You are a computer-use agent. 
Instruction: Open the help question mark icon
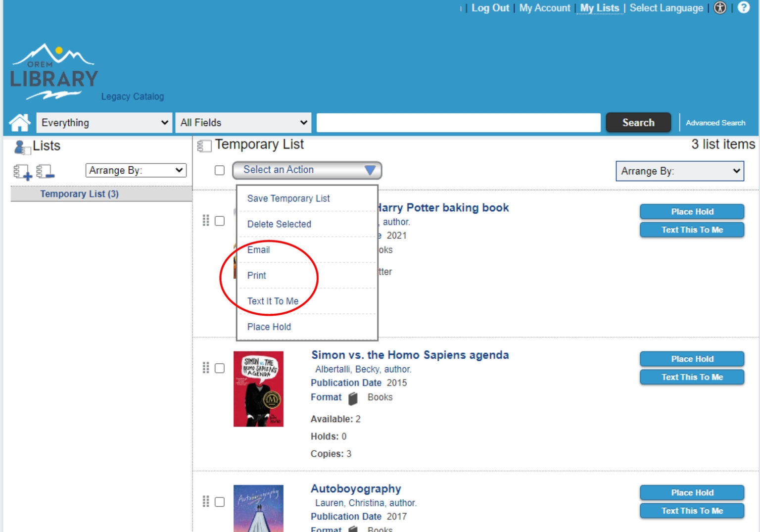743,8
